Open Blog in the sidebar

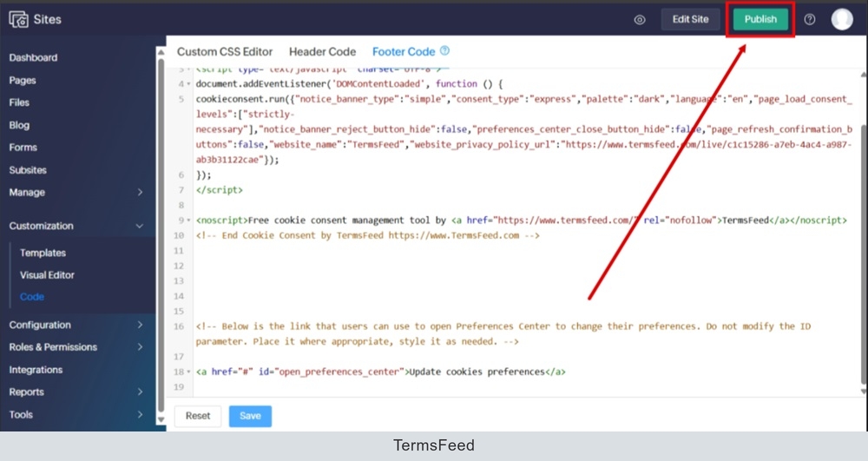[x=19, y=125]
